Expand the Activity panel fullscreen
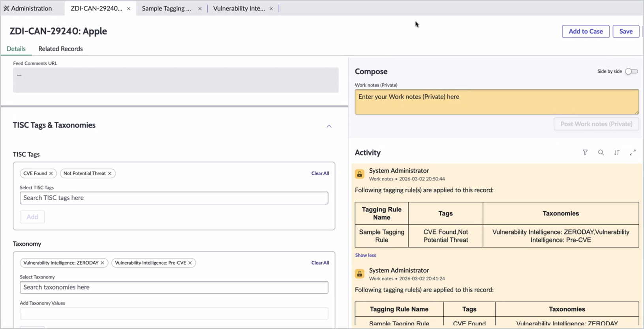This screenshot has width=644, height=329. click(x=633, y=152)
